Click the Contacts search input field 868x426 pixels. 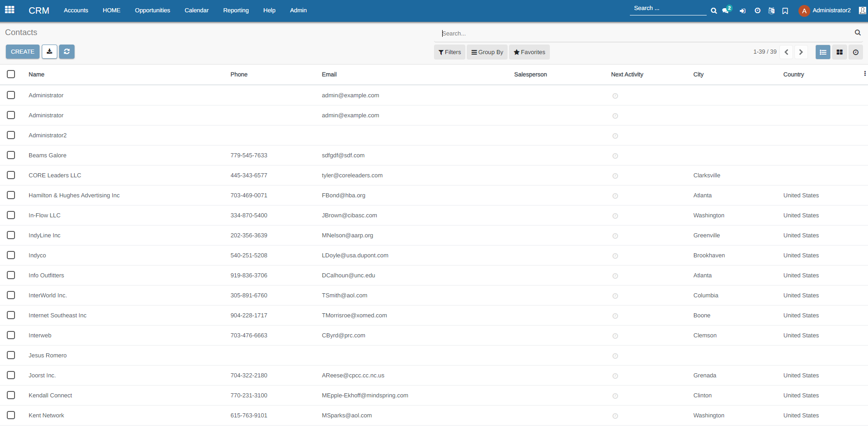pyautogui.click(x=645, y=33)
